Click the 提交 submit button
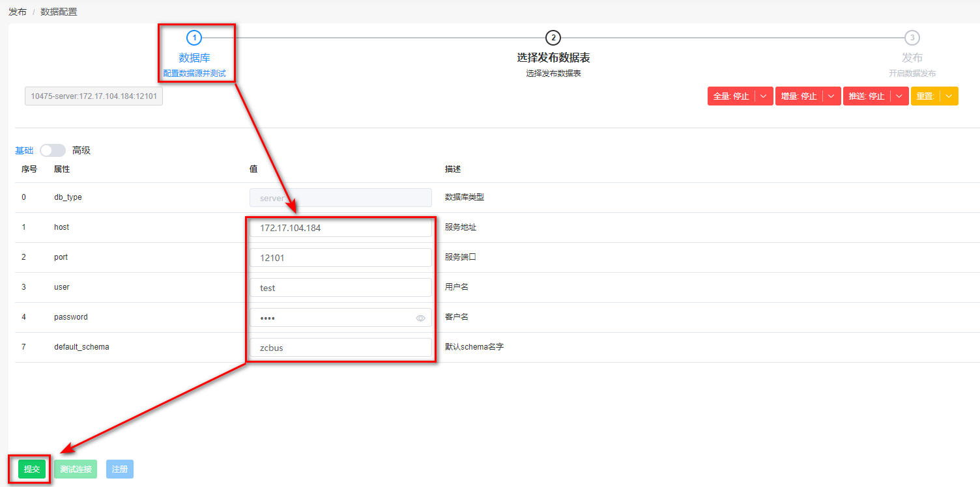The height and width of the screenshot is (487, 980). click(32, 469)
